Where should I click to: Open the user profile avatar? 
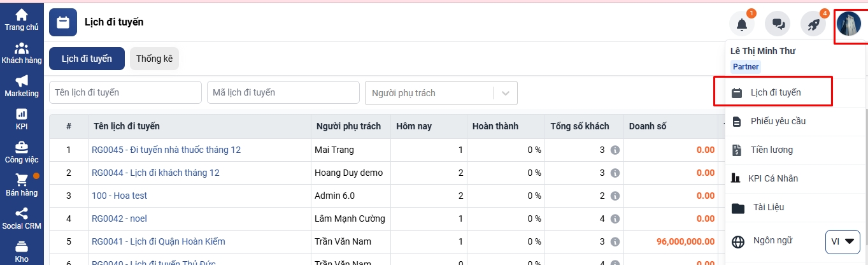849,24
